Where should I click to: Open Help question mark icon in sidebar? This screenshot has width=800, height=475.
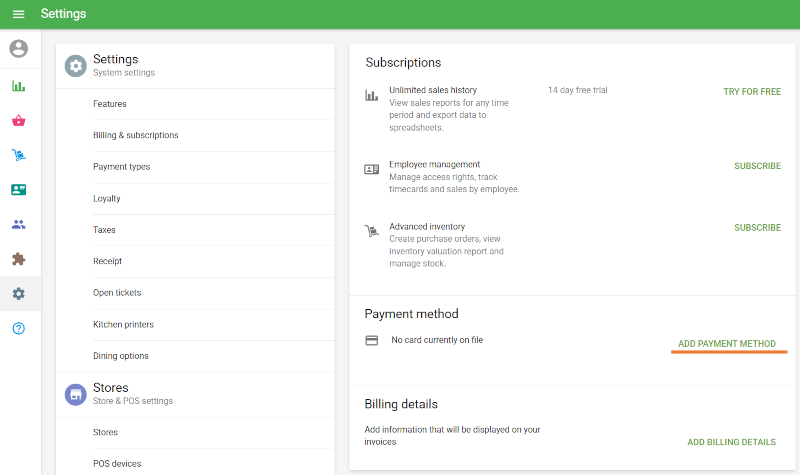[18, 328]
